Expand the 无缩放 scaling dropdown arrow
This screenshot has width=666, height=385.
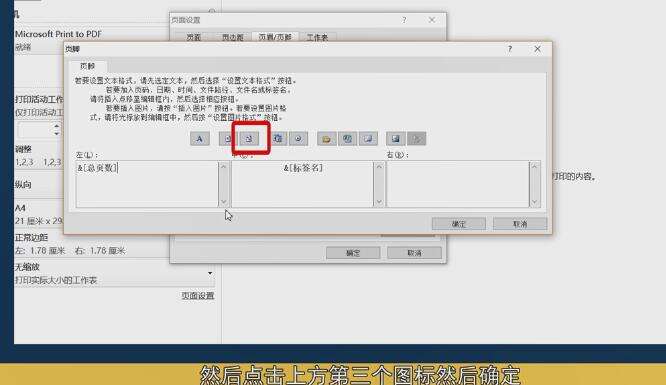click(210, 273)
